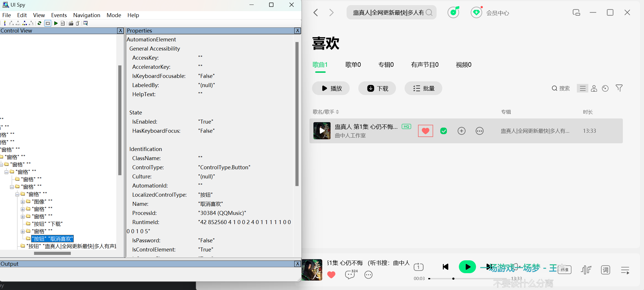Click the Name property value "取消喜欢"
The width and height of the screenshot is (644, 290).
tap(211, 204)
